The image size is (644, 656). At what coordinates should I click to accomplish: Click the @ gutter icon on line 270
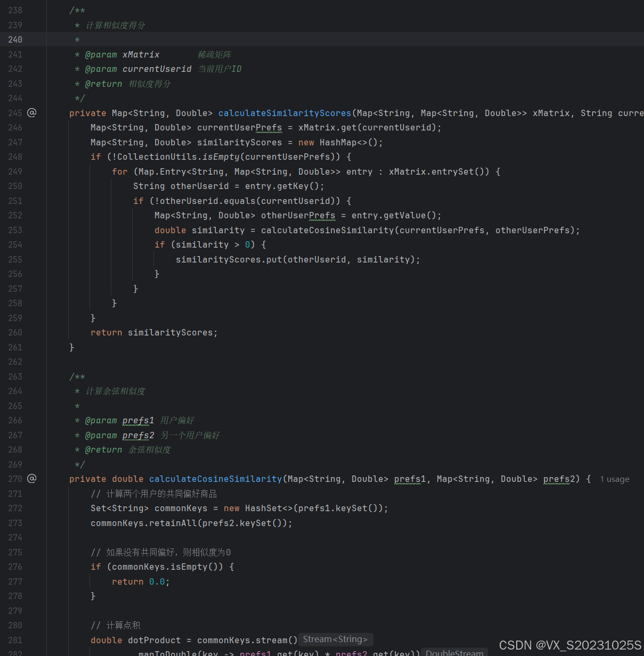tap(32, 478)
